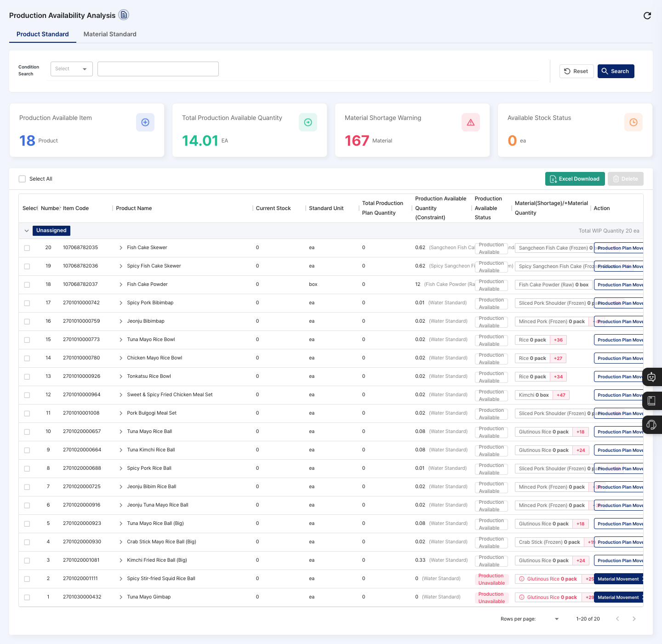
Task: Click the +36 shortage badge for Tuna Mayo Rice Bowl
Action: (x=558, y=340)
